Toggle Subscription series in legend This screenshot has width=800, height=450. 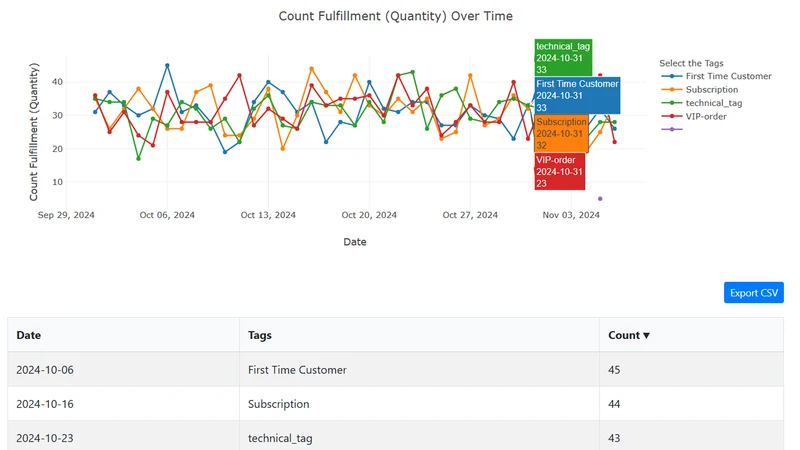tap(700, 90)
